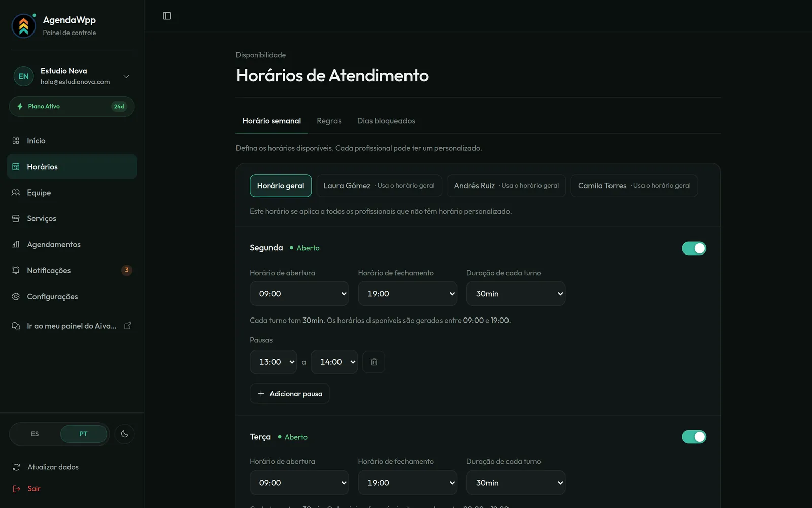Click the Notificações bell icon
Image resolution: width=812 pixels, height=508 pixels.
pyautogui.click(x=16, y=270)
